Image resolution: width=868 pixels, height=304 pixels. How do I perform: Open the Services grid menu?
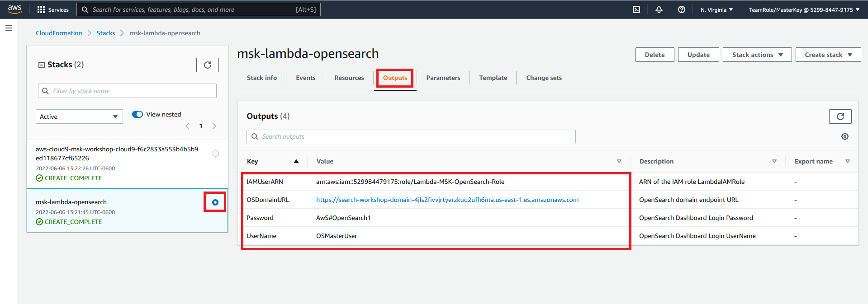pyautogui.click(x=53, y=9)
